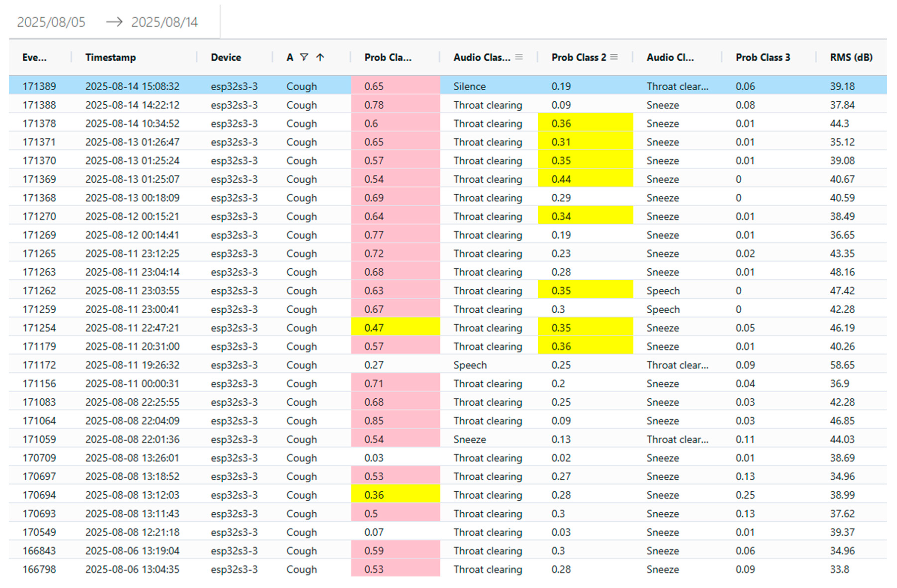Click the ascending sort arrow in the A column

320,57
